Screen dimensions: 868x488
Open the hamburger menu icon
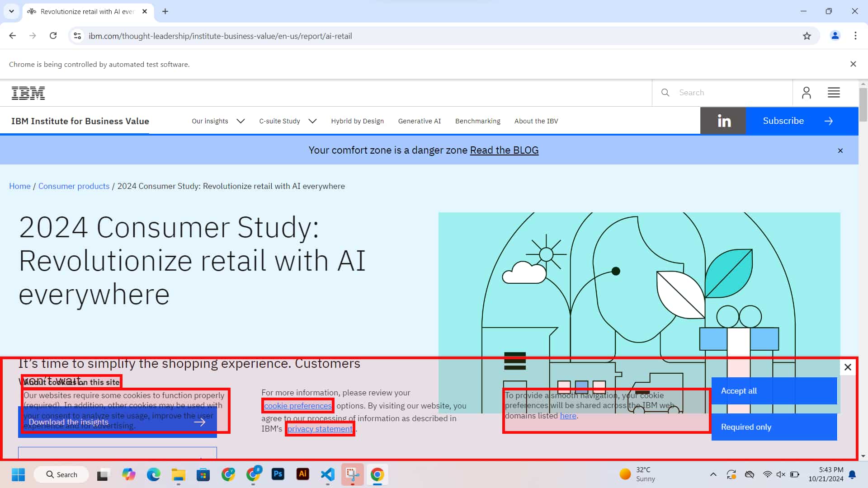[834, 93]
